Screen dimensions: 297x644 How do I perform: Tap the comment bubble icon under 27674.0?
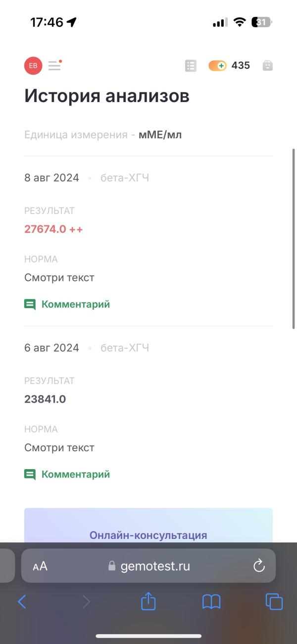point(30,304)
